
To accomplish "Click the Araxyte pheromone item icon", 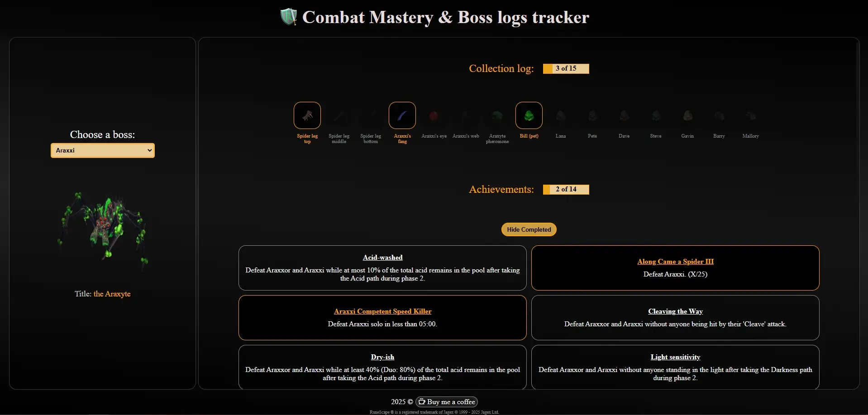I will [497, 116].
